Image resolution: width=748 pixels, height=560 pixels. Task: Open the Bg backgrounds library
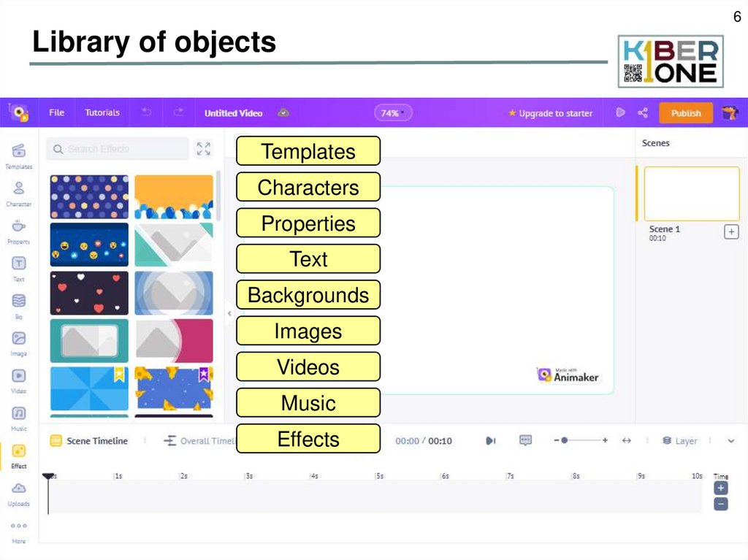coord(18,306)
